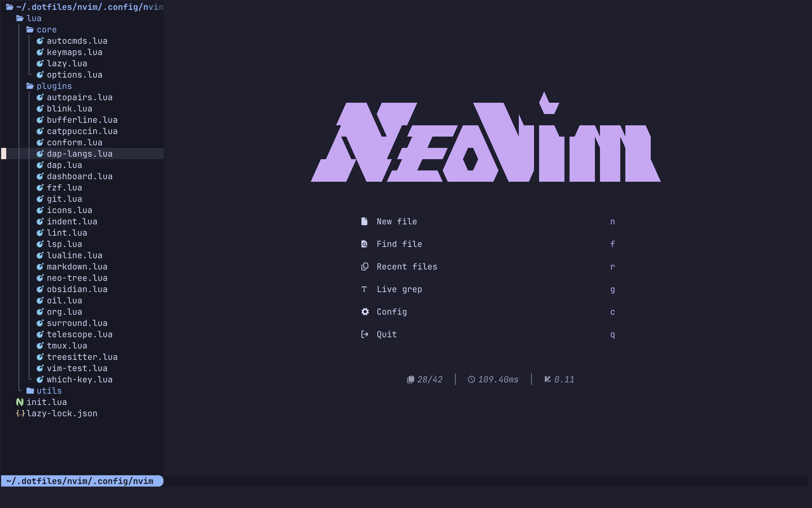The image size is (812, 508).
Task: Click the Recent files copy icon
Action: (x=365, y=266)
